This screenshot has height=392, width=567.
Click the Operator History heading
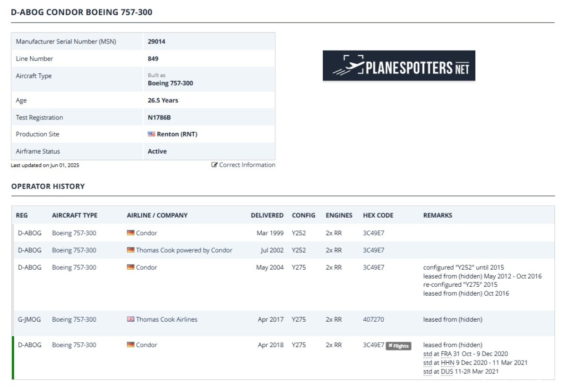point(48,186)
